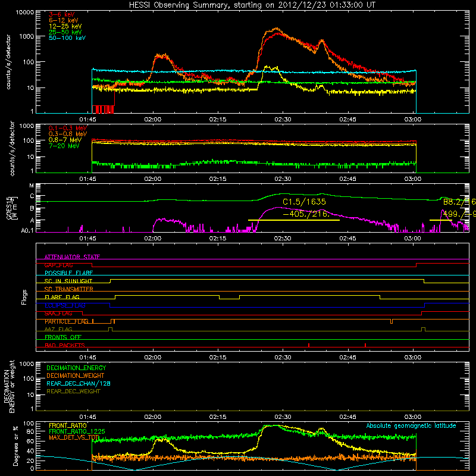Click the MAX_DET_VS_TOT legend label
Image resolution: width=476 pixels, height=476 pixels.
coord(74,437)
